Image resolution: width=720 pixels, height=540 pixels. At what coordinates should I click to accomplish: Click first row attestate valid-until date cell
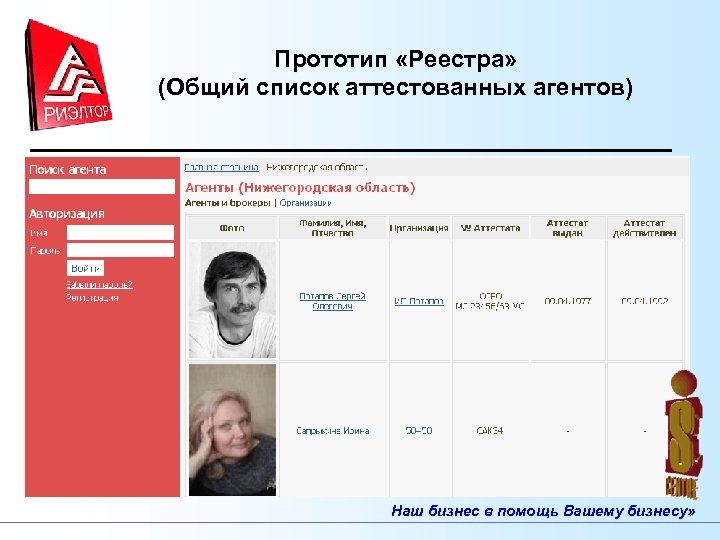coord(645,301)
